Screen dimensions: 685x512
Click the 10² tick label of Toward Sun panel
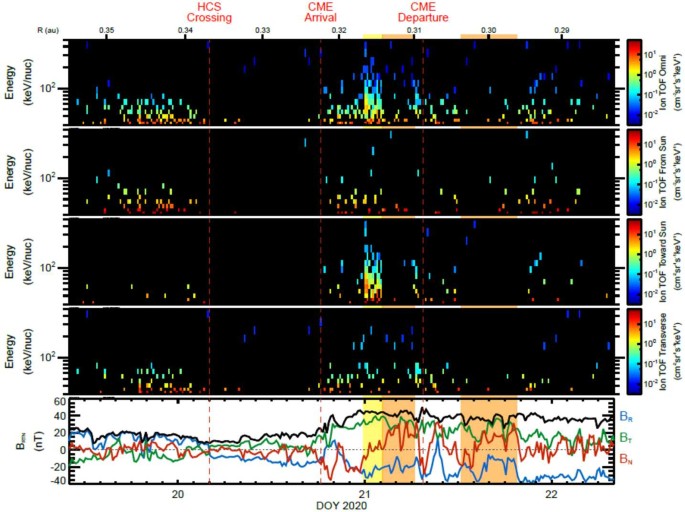[x=47, y=267]
